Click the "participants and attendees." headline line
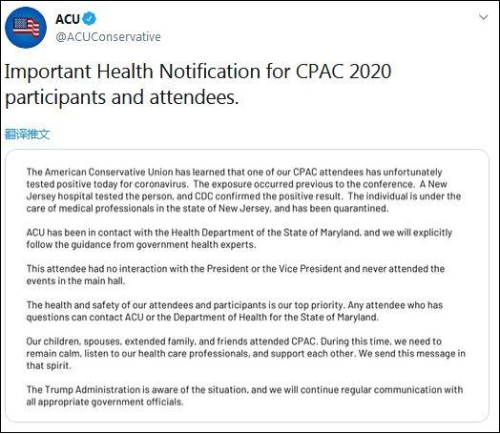500x434 pixels. coord(122,97)
